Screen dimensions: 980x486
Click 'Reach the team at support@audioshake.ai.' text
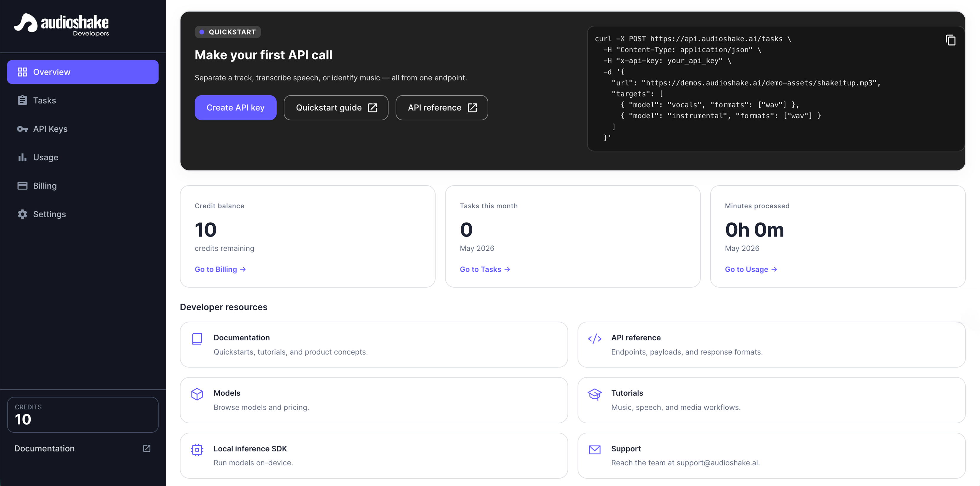click(x=685, y=463)
